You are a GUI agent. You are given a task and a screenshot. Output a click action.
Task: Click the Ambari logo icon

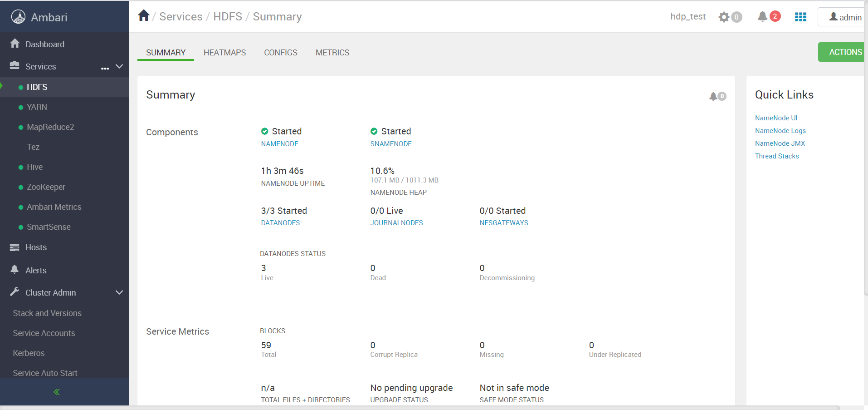[18, 17]
